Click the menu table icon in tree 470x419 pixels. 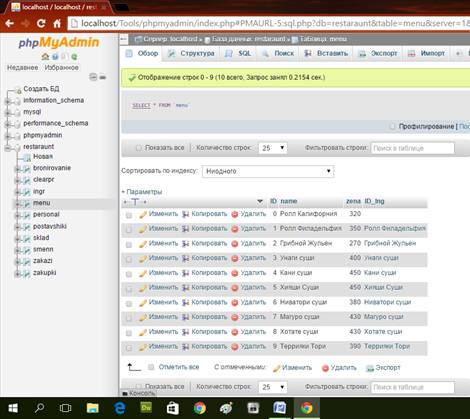26,203
